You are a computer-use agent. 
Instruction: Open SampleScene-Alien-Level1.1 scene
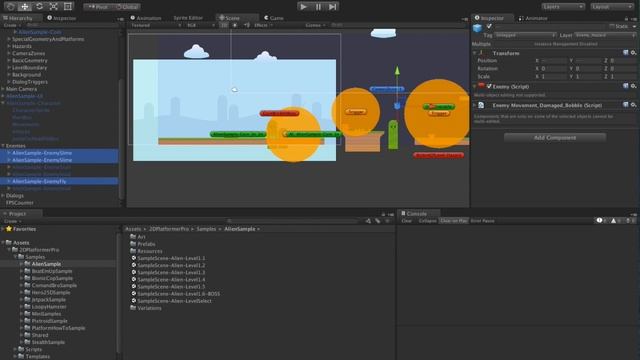click(x=171, y=258)
